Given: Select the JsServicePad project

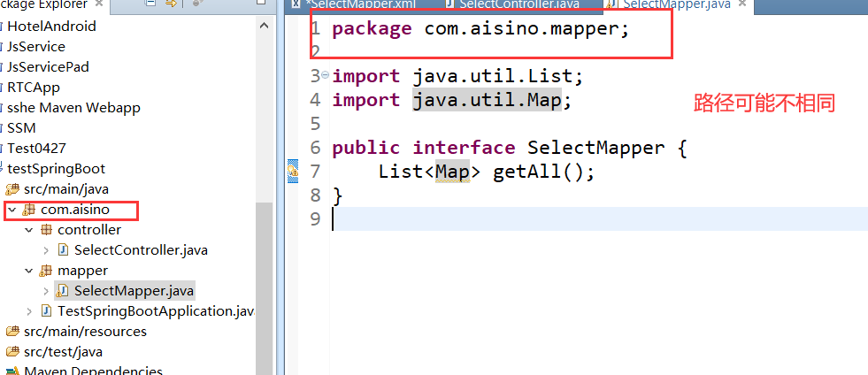Looking at the screenshot, I should pos(48,67).
